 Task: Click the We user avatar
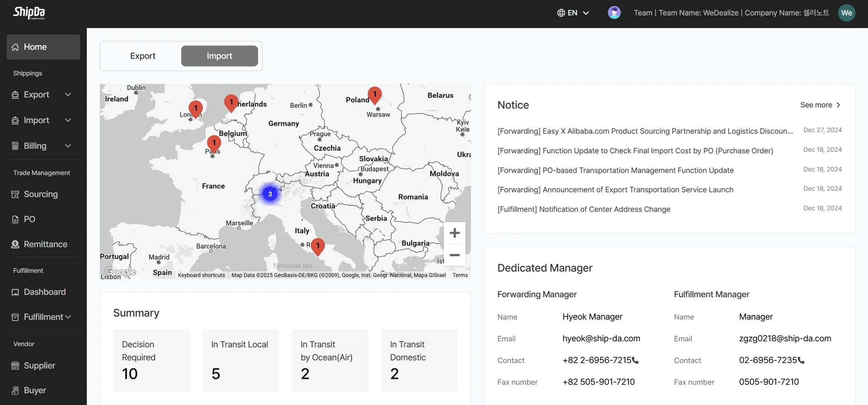(x=846, y=13)
